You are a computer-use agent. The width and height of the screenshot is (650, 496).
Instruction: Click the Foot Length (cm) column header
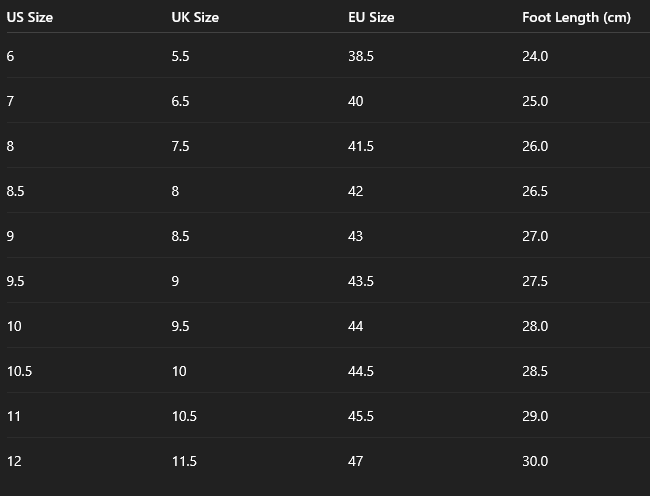tap(575, 17)
